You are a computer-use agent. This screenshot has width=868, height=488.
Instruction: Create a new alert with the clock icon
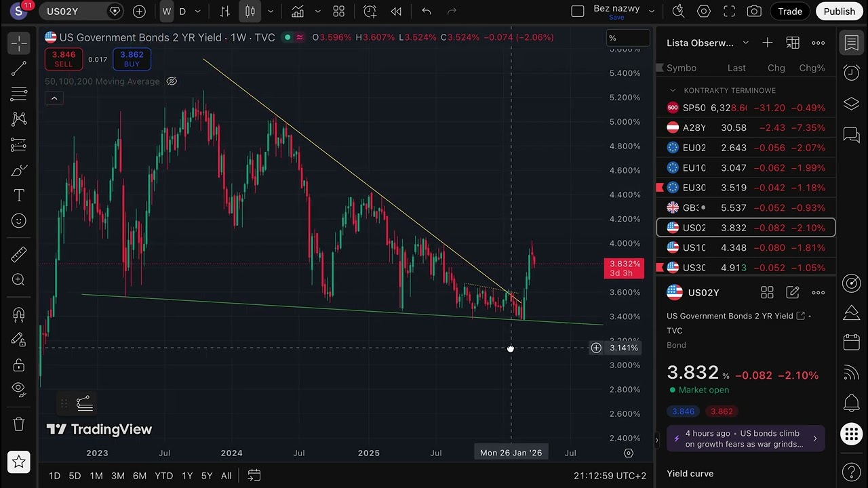(370, 11)
